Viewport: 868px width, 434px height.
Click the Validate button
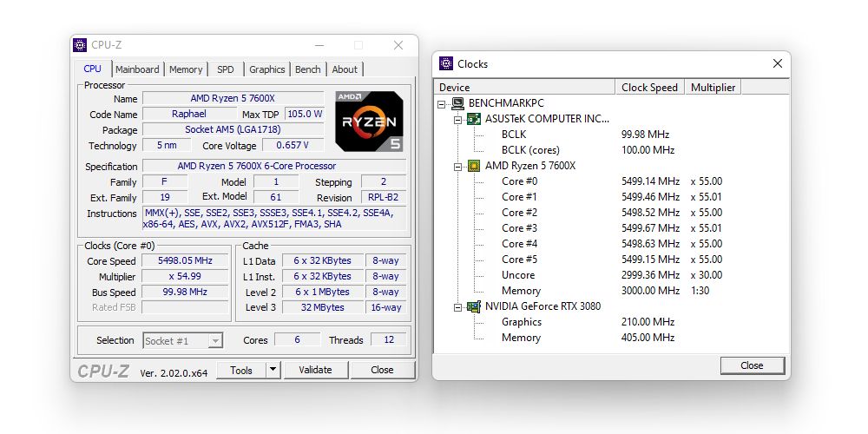click(x=316, y=370)
